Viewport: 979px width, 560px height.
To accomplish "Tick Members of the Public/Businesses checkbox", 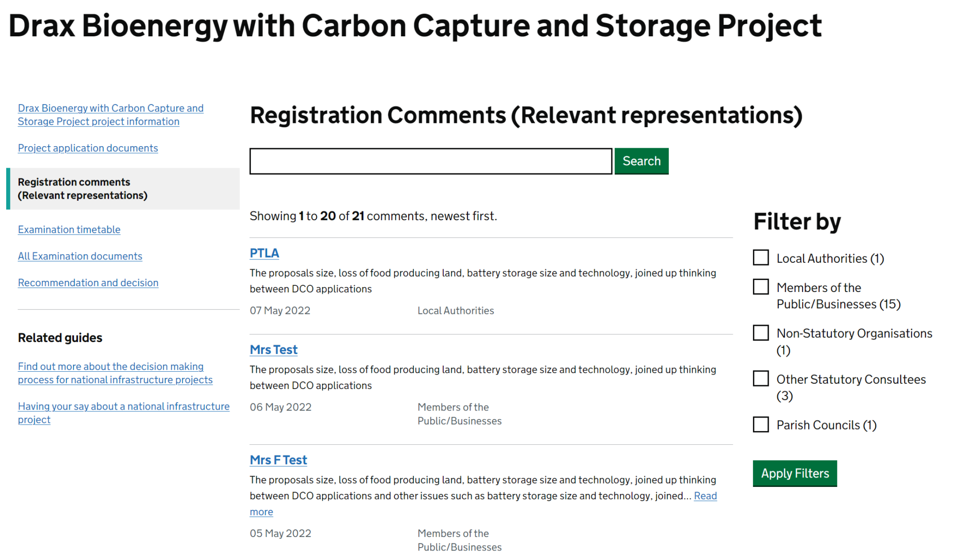I will (761, 287).
